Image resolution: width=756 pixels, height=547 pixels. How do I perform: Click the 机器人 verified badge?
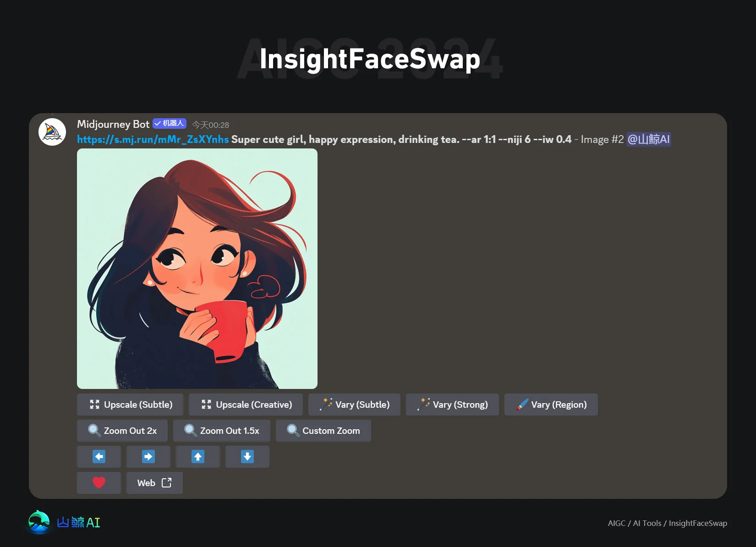170,123
